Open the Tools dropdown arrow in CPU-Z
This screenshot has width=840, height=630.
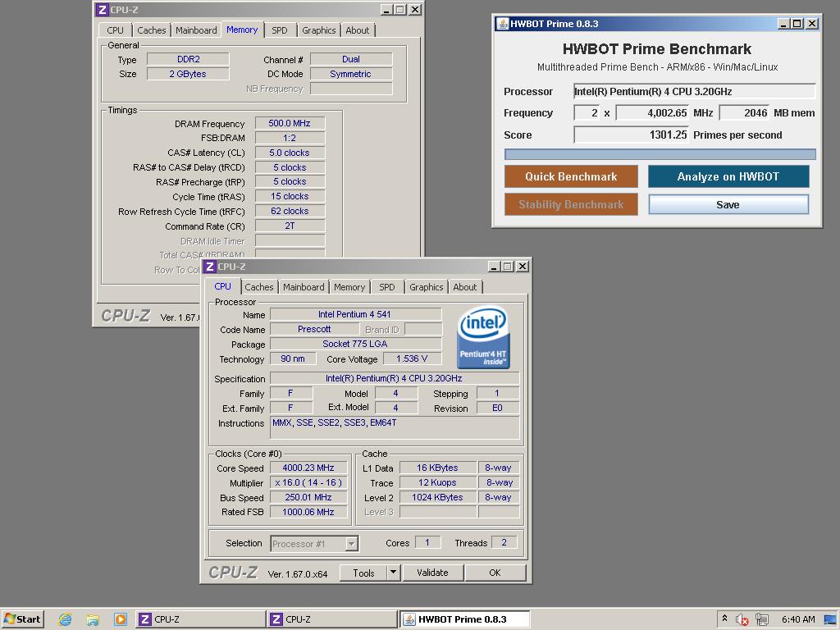(393, 572)
